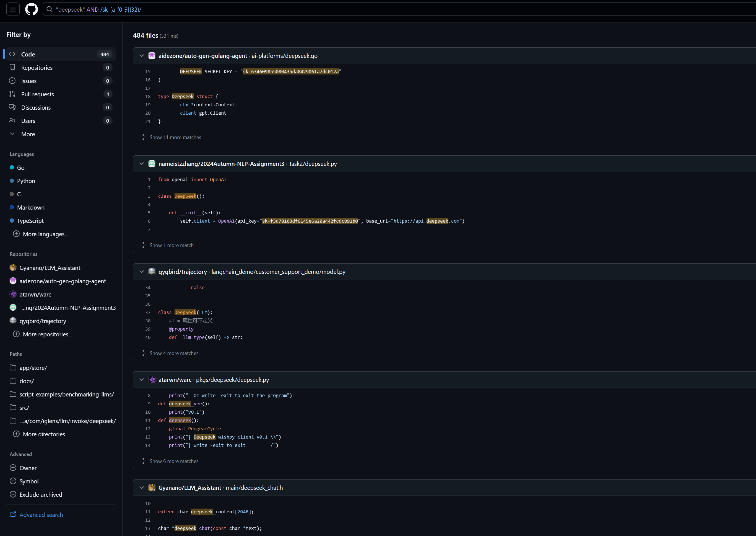The image size is (756, 536).
Task: Select the Discussions filter
Action: point(61,107)
